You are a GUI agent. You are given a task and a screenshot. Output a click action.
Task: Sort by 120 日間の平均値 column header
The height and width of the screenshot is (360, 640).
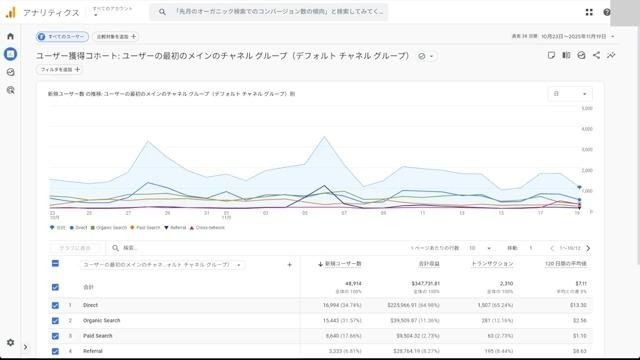tap(566, 264)
